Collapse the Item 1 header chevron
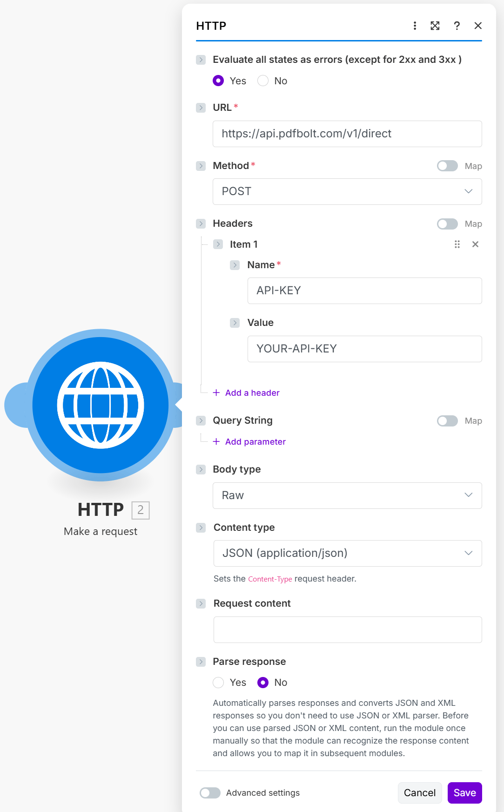This screenshot has width=504, height=812. pos(218,244)
